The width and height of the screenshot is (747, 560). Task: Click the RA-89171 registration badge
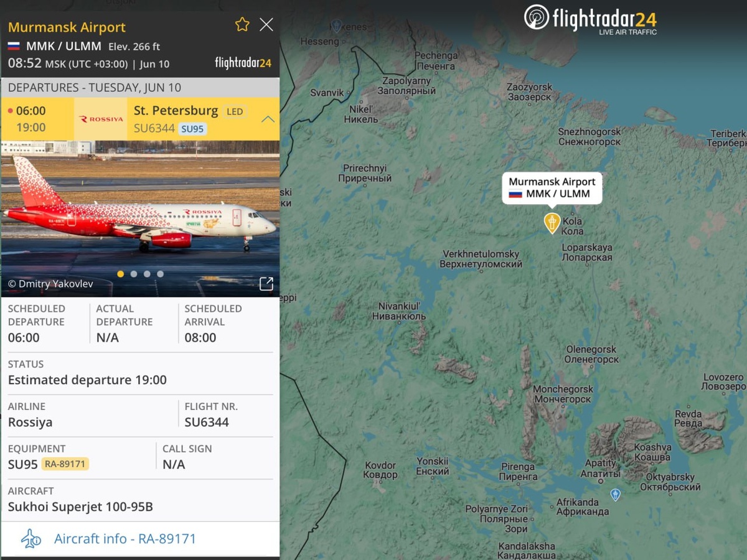coord(65,464)
